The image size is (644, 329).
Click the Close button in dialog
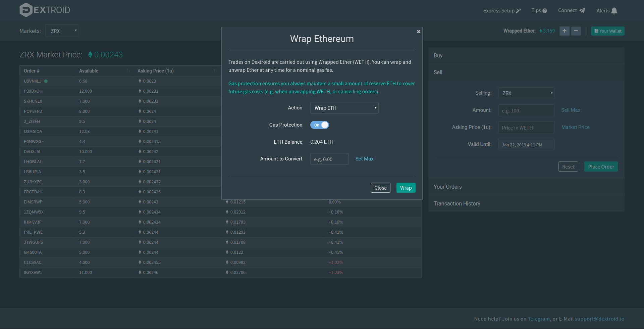pos(381,188)
